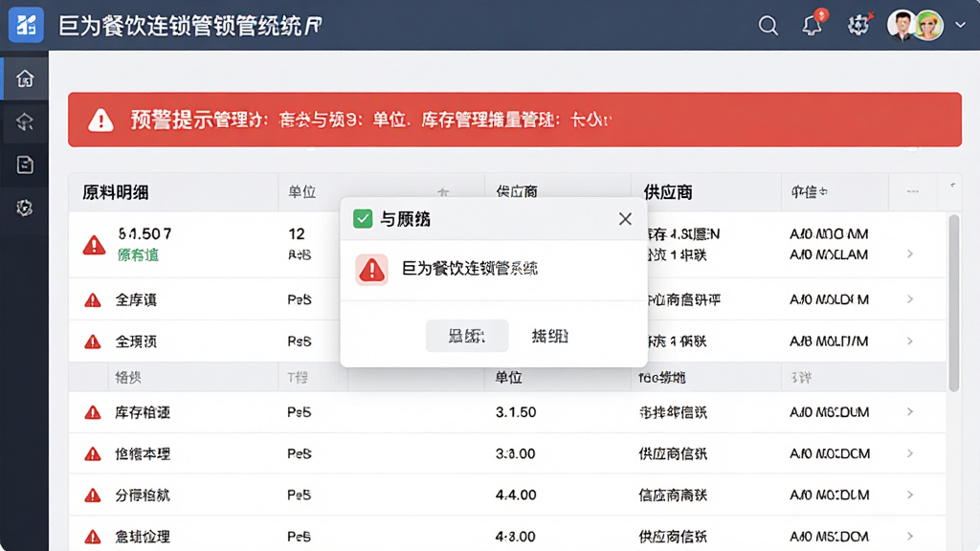Expand the 4.4.00 row with its chevron
980x551 pixels.
pos(910,495)
